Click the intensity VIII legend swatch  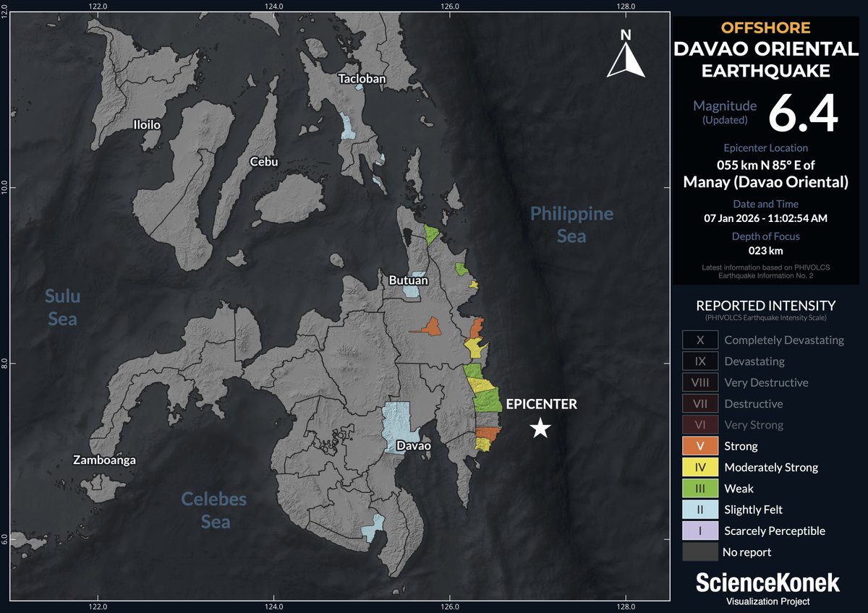(699, 382)
